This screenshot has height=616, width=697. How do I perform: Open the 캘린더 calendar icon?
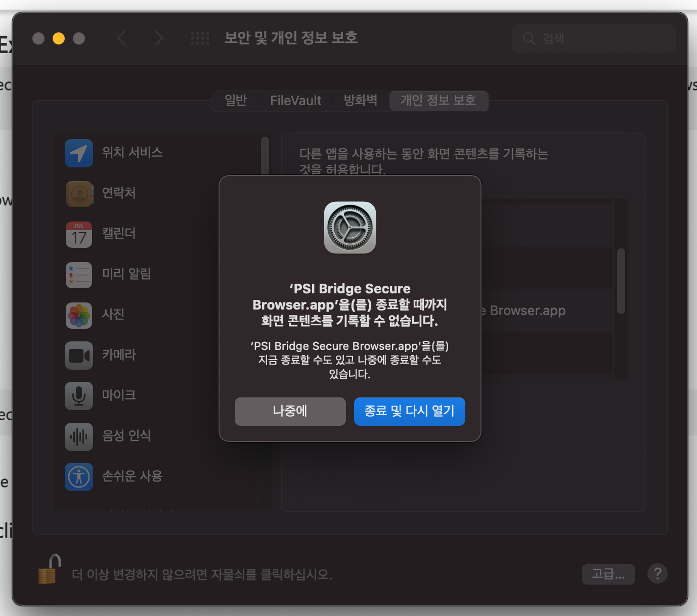tap(79, 234)
